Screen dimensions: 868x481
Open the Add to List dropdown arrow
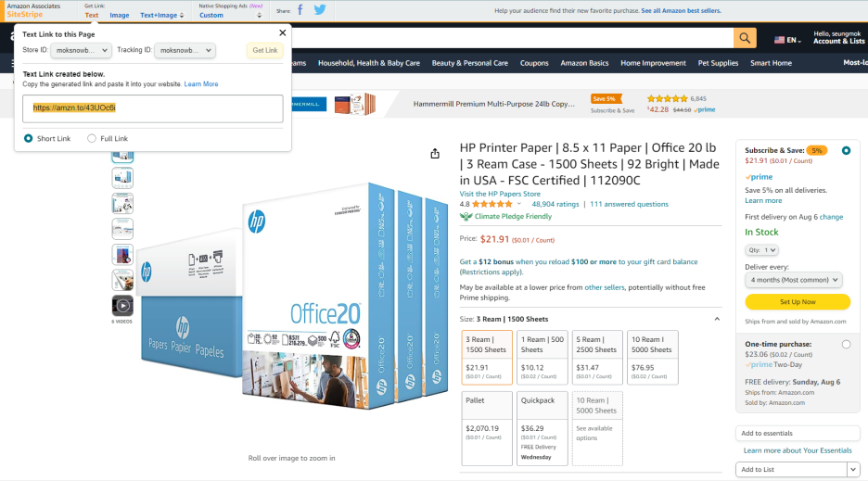[853, 469]
